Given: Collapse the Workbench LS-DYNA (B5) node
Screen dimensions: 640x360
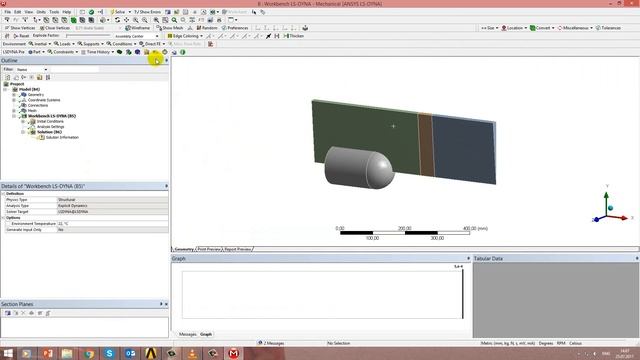Looking at the screenshot, I should (14, 116).
